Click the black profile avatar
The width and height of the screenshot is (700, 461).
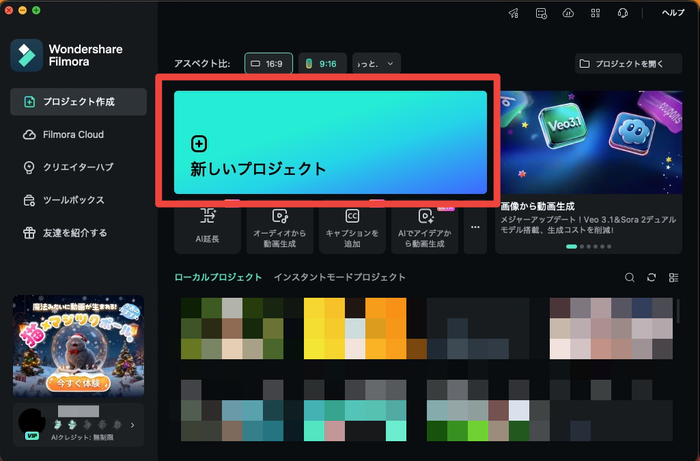tap(32, 422)
